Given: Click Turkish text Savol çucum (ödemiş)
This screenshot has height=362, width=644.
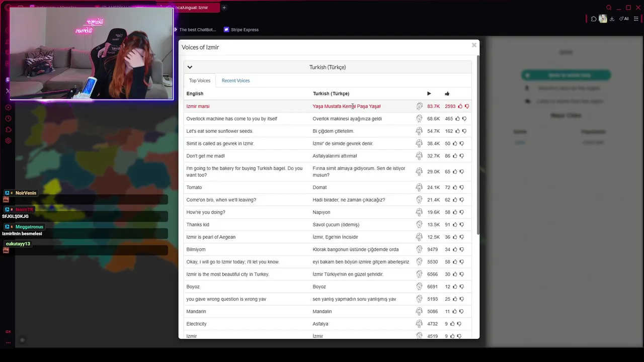Looking at the screenshot, I should 336,225.
